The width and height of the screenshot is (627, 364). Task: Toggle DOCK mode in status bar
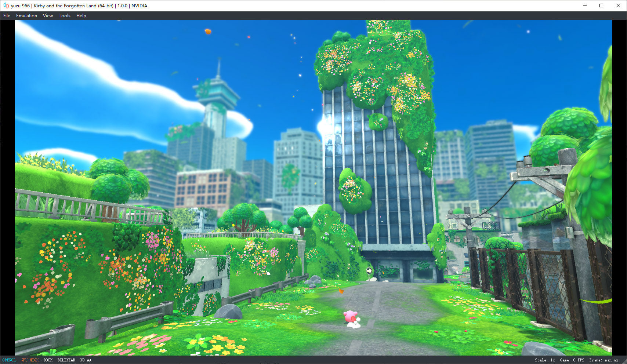click(x=48, y=360)
